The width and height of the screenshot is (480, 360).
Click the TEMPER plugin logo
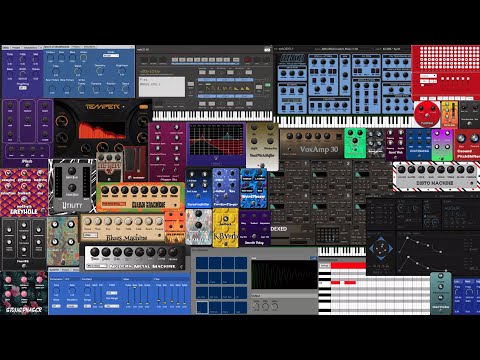102,107
